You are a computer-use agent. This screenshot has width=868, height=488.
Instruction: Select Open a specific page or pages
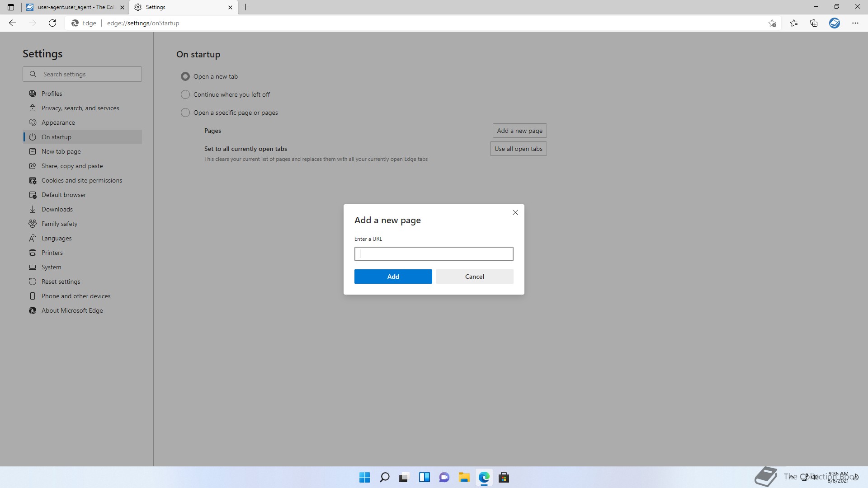coord(185,113)
